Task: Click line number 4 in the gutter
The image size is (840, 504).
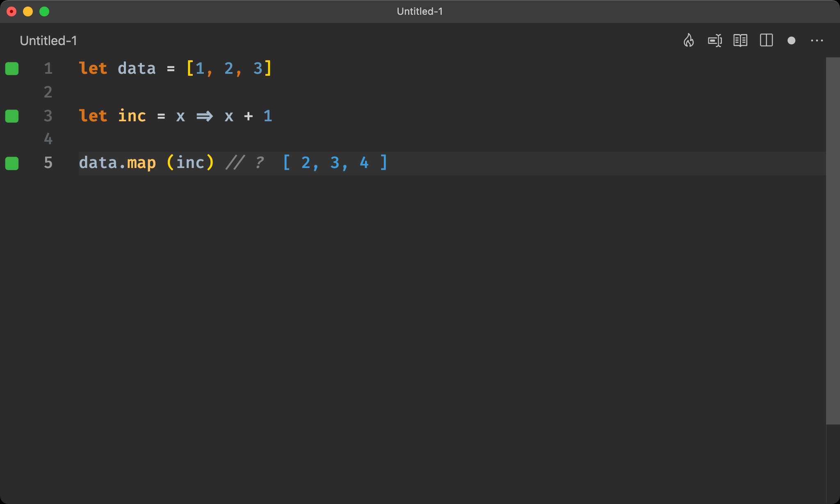Action: tap(48, 139)
